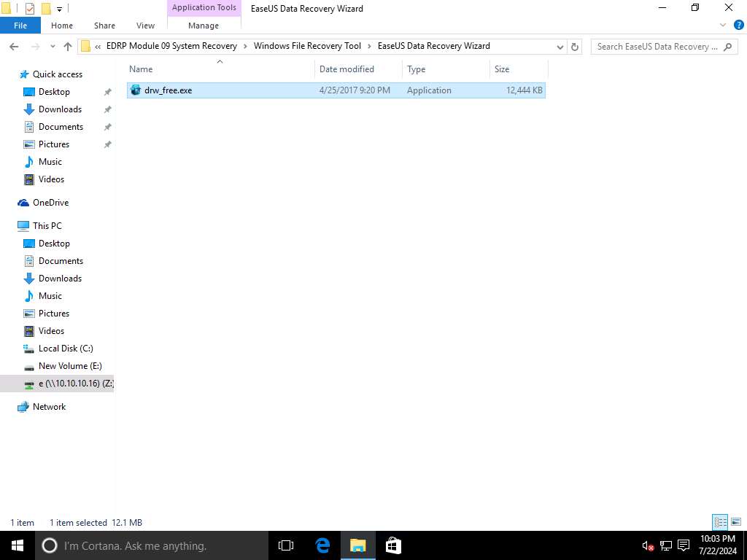Select the drw_free.exe file
Viewport: 747px width, 560px height.
[x=336, y=90]
